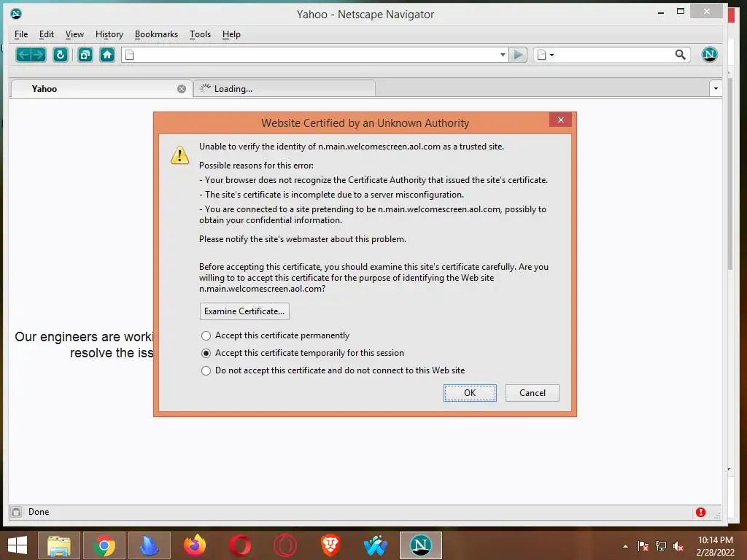The height and width of the screenshot is (560, 747).
Task: Click the scrollbar down arrow
Action: [729, 470]
